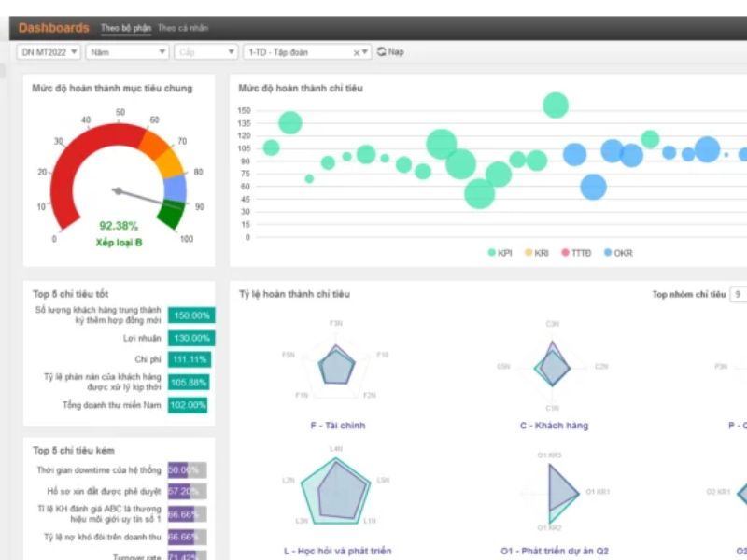Click the F - Tài chính radar chart
The height and width of the screenshot is (560, 747).
click(337, 365)
